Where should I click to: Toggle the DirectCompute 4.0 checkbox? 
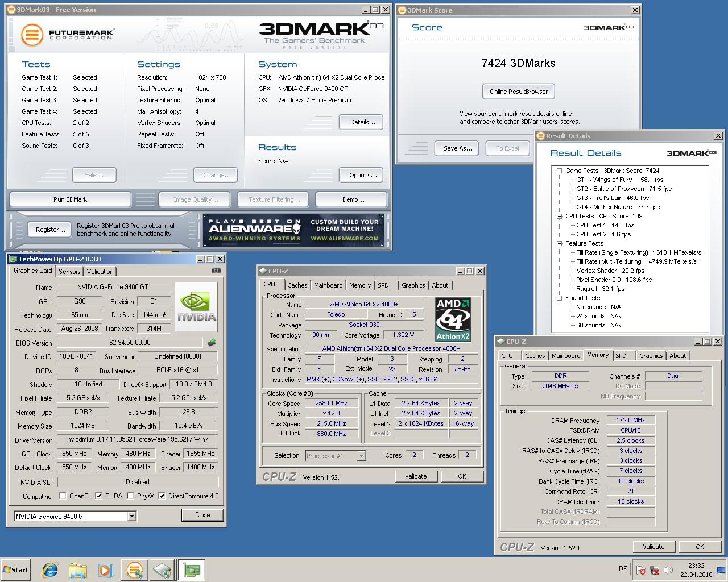[x=162, y=496]
